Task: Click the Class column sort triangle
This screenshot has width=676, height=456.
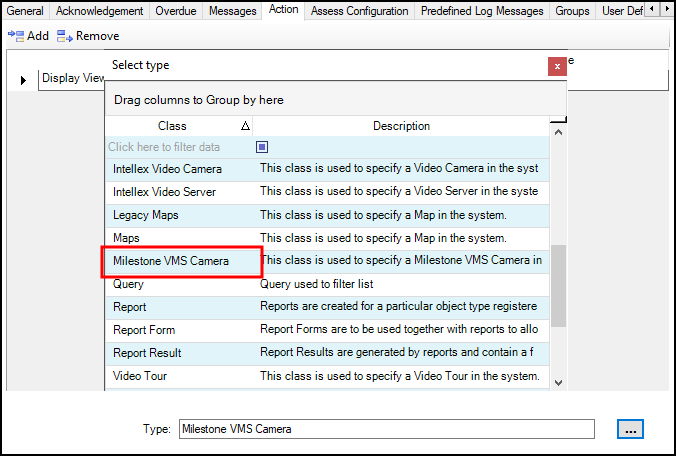Action: (245, 126)
